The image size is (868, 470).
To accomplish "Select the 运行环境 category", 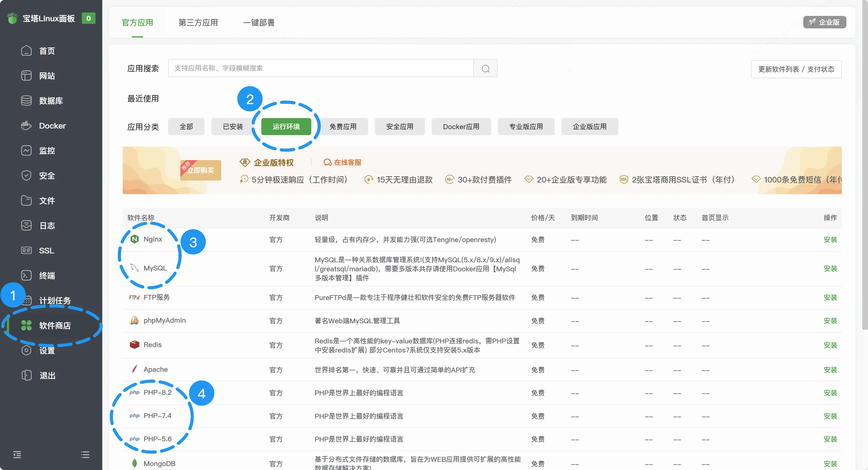I will [286, 127].
